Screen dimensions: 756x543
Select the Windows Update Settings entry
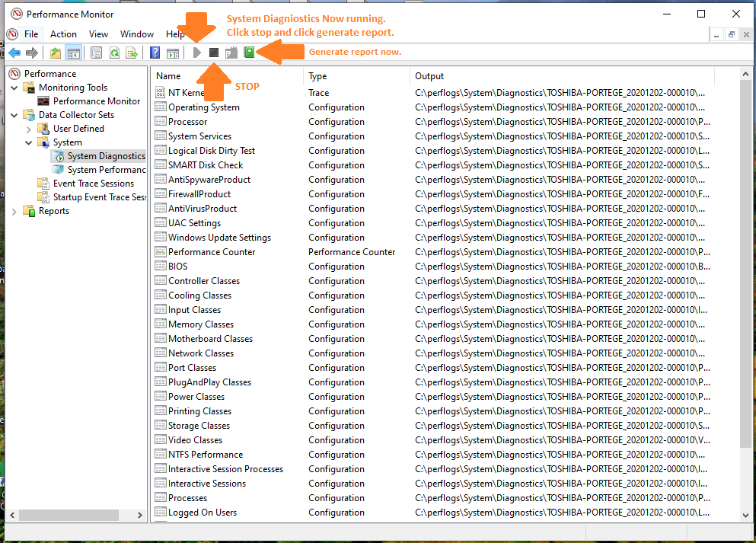pos(219,238)
